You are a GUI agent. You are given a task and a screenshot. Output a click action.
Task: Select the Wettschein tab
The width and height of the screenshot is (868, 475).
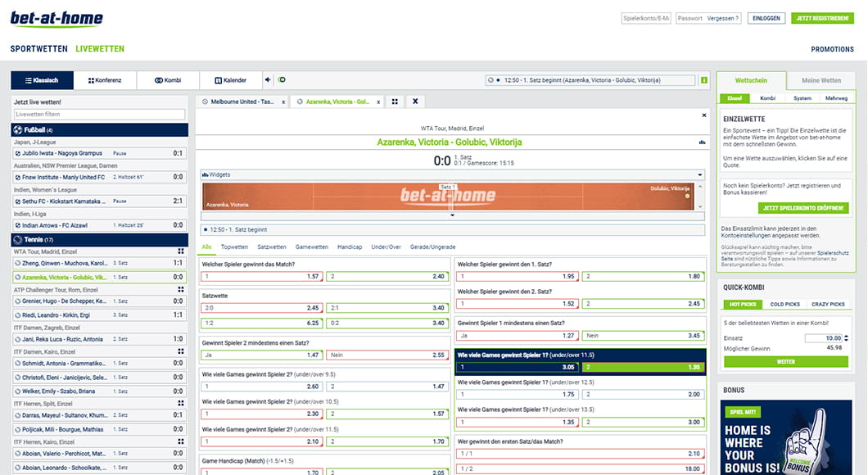(751, 80)
